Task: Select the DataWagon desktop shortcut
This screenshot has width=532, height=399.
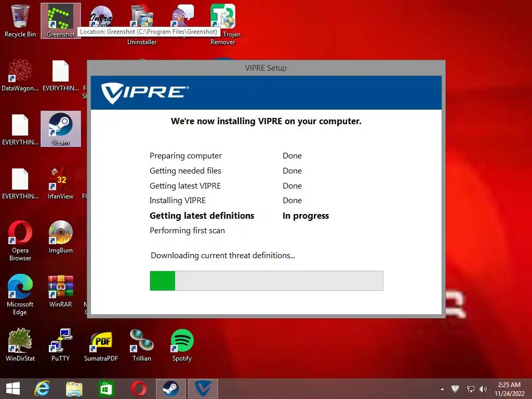Action: point(20,75)
